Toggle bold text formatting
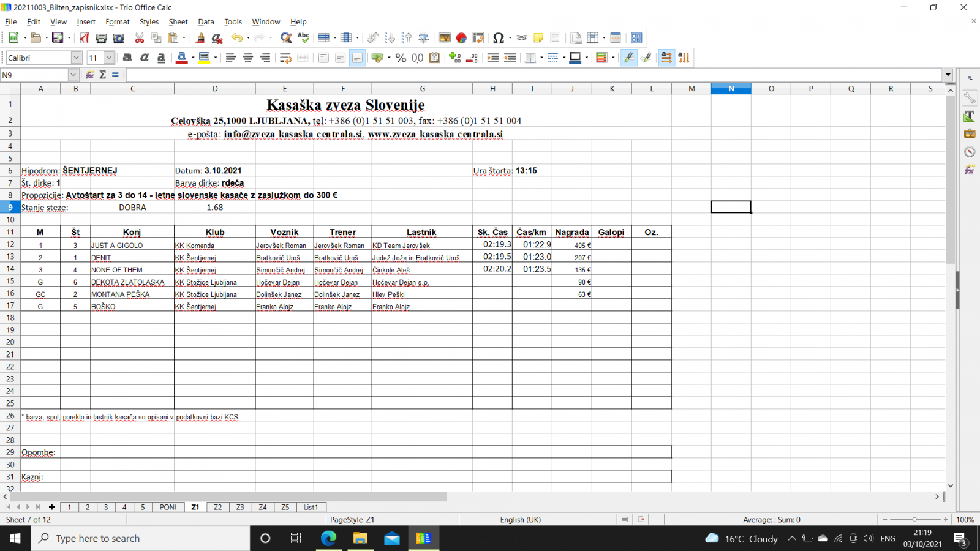This screenshot has height=551, width=980. click(x=127, y=58)
